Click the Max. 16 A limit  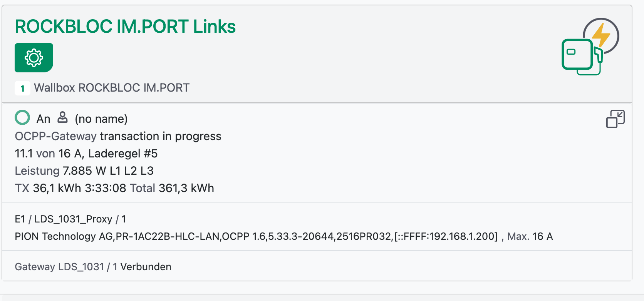(530, 236)
